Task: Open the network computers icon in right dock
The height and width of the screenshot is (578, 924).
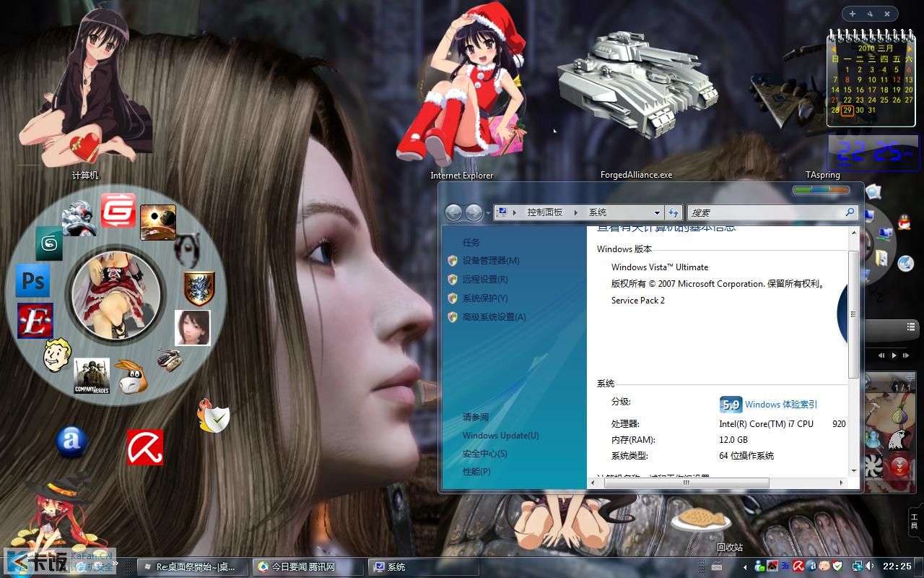Action: [x=884, y=233]
